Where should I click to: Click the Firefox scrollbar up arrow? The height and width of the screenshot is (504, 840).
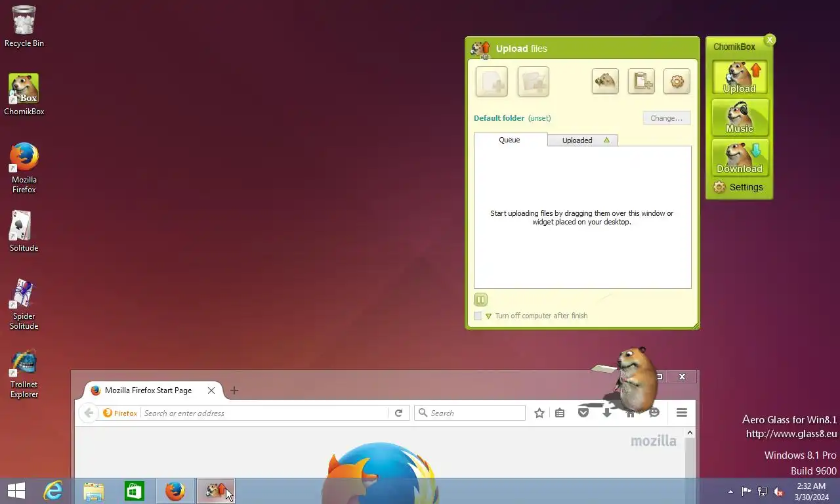click(690, 432)
